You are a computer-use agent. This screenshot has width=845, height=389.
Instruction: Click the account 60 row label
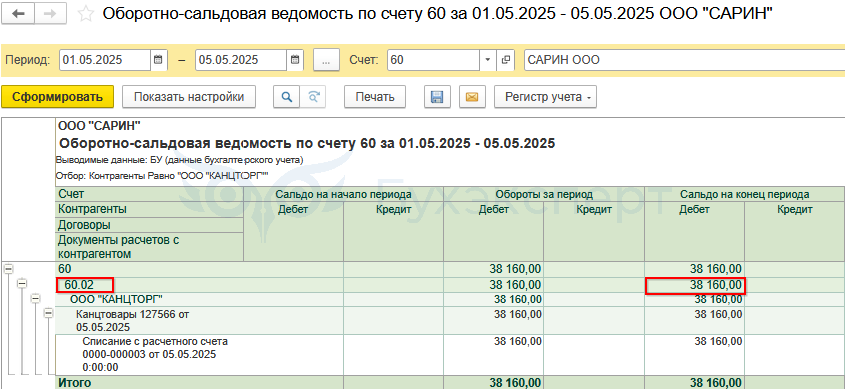65,268
